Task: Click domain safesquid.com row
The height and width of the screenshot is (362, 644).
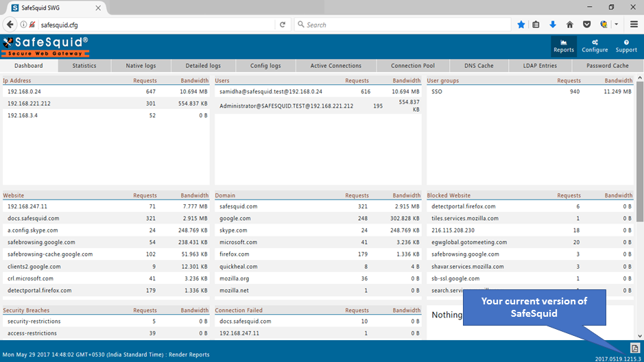Action: pyautogui.click(x=318, y=206)
